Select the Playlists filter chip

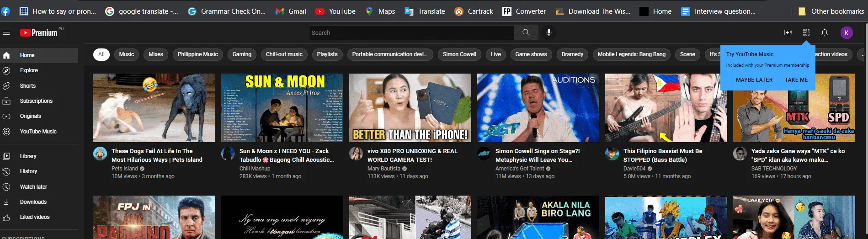tap(327, 54)
